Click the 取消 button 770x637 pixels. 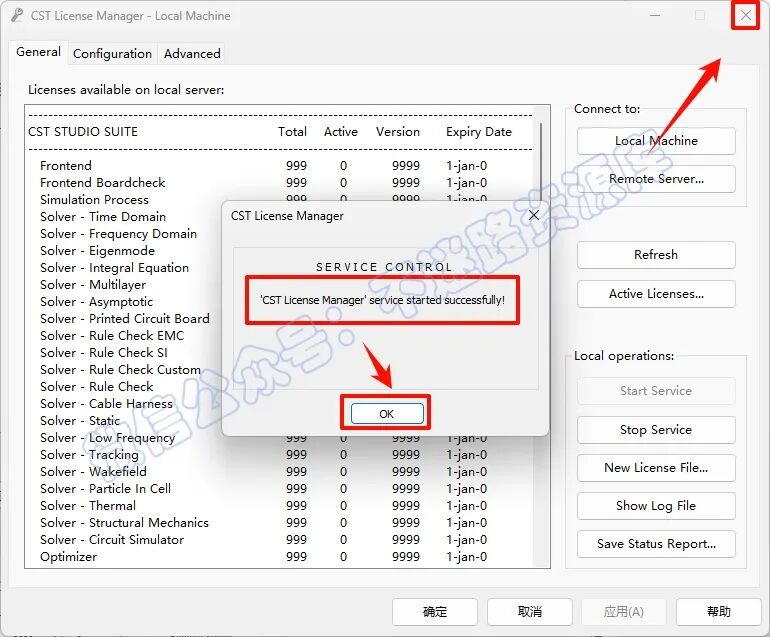click(530, 611)
